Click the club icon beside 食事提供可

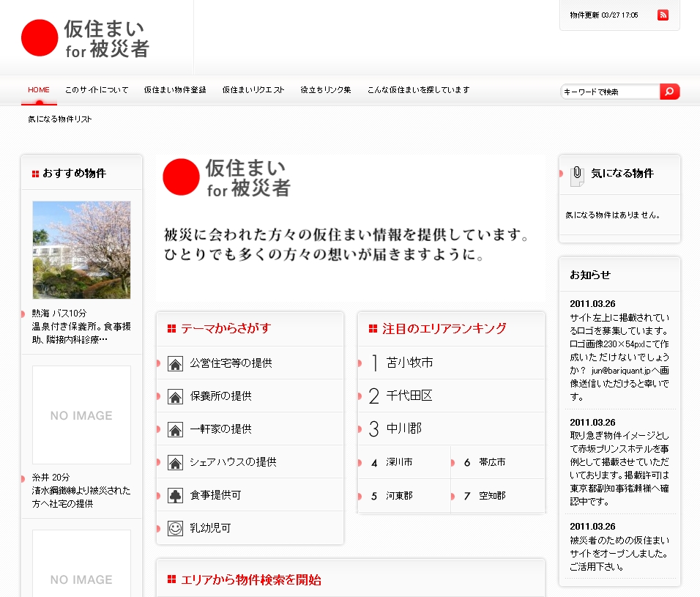[175, 495]
